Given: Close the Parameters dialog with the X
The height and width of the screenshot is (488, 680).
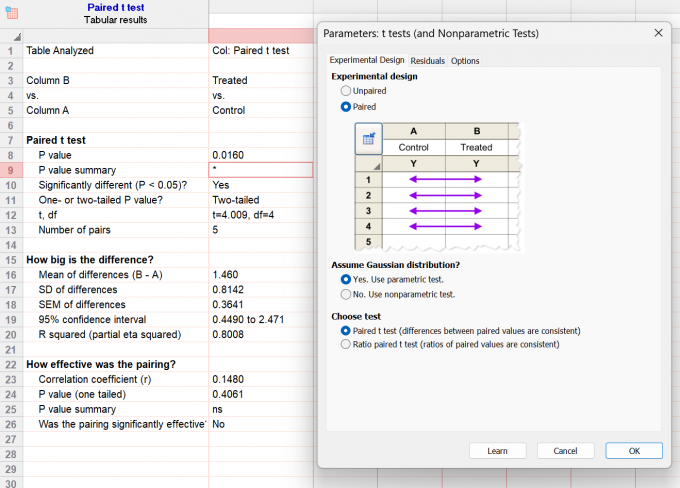Looking at the screenshot, I should click(x=658, y=33).
